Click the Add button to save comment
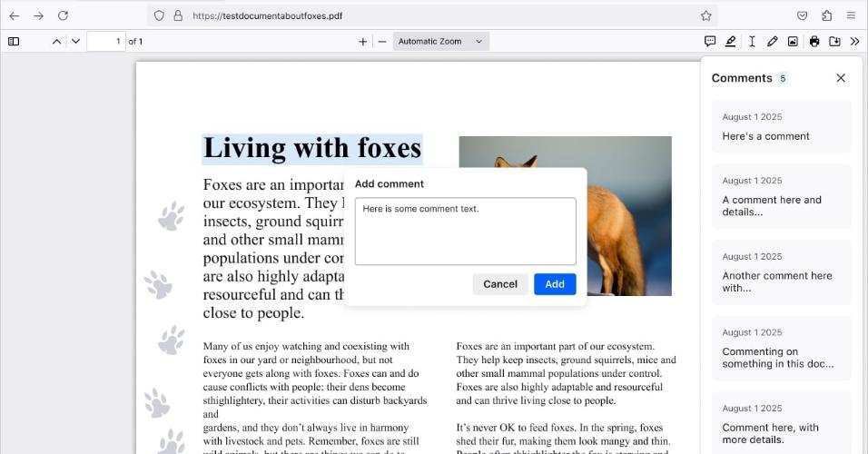868x454 pixels. [x=555, y=284]
